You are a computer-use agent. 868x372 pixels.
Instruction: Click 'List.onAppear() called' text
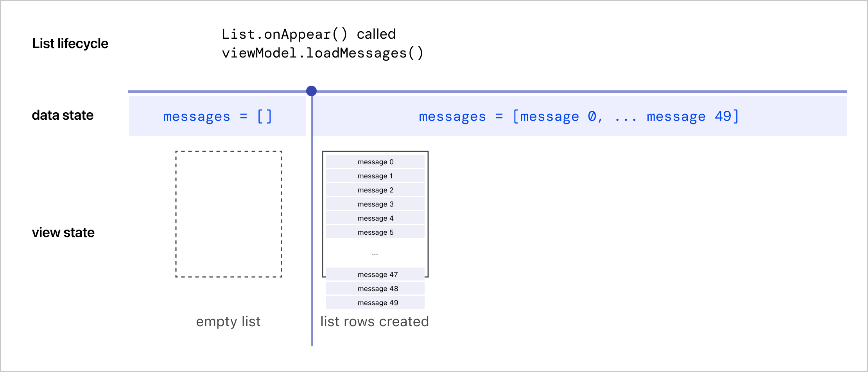[309, 34]
